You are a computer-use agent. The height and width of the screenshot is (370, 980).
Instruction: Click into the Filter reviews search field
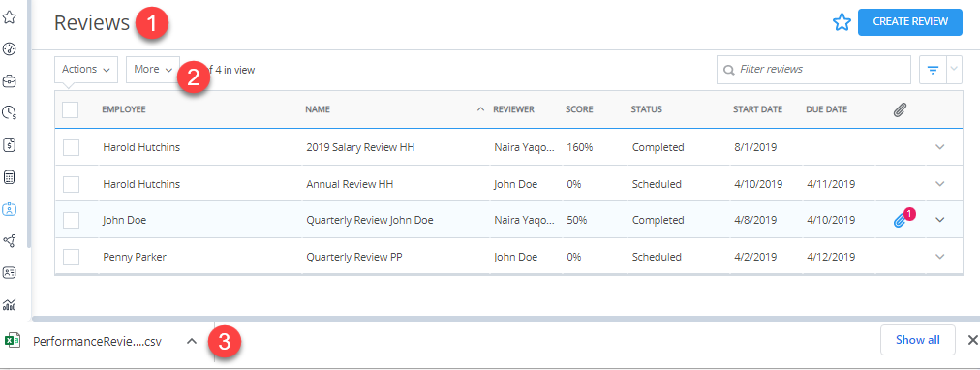(813, 70)
